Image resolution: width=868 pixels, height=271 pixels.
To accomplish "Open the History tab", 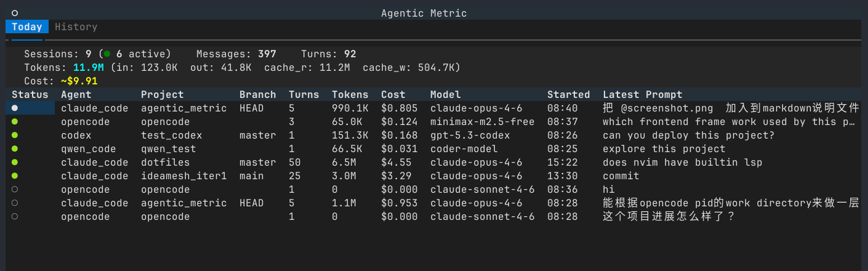I will [x=76, y=26].
